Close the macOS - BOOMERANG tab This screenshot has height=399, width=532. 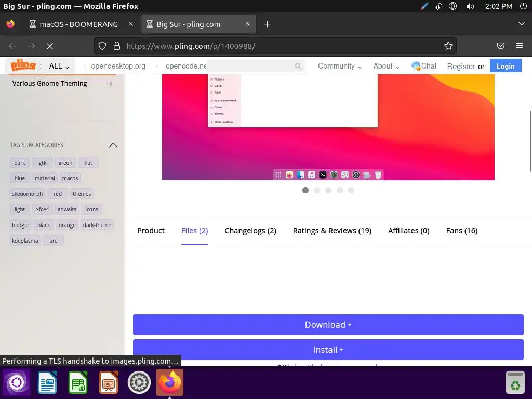(131, 24)
